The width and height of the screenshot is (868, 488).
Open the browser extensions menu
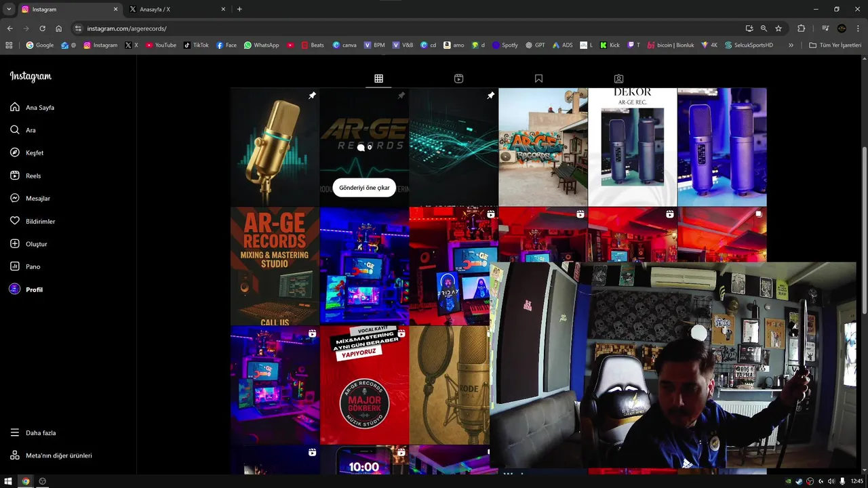[x=802, y=28]
